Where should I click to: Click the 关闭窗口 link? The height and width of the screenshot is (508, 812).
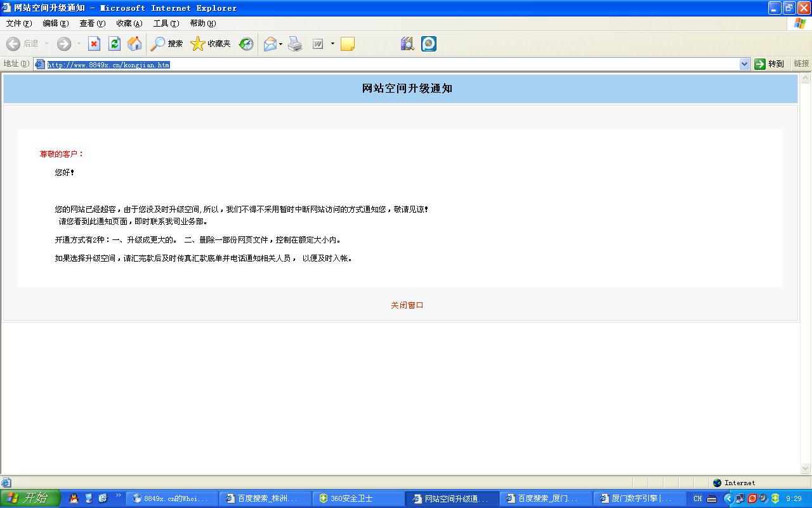407,305
